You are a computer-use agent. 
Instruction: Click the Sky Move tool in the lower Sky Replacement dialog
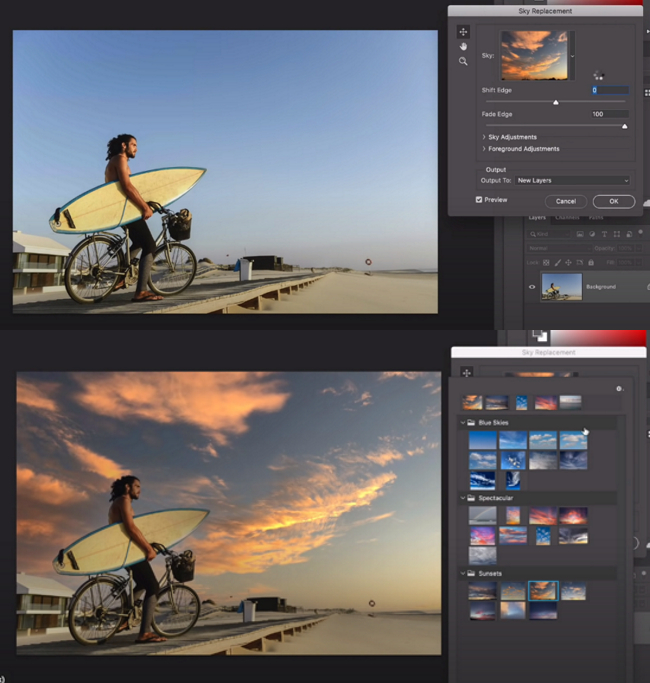(x=467, y=373)
